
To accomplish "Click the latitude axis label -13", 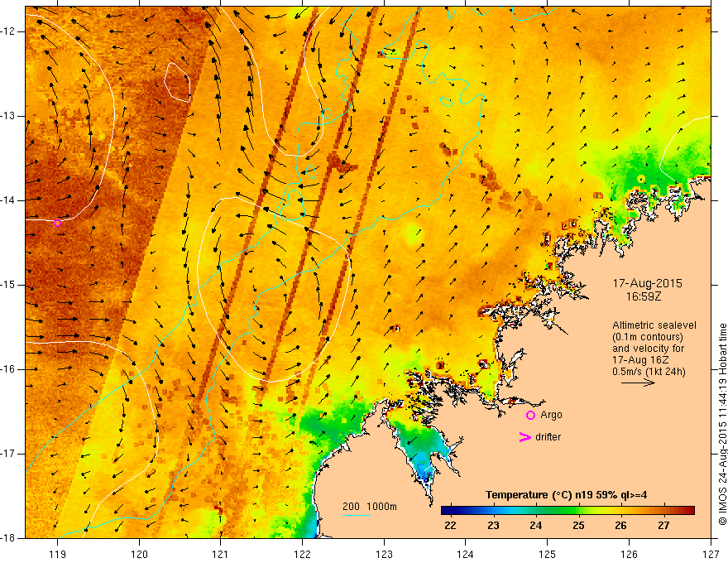I will click(x=8, y=116).
